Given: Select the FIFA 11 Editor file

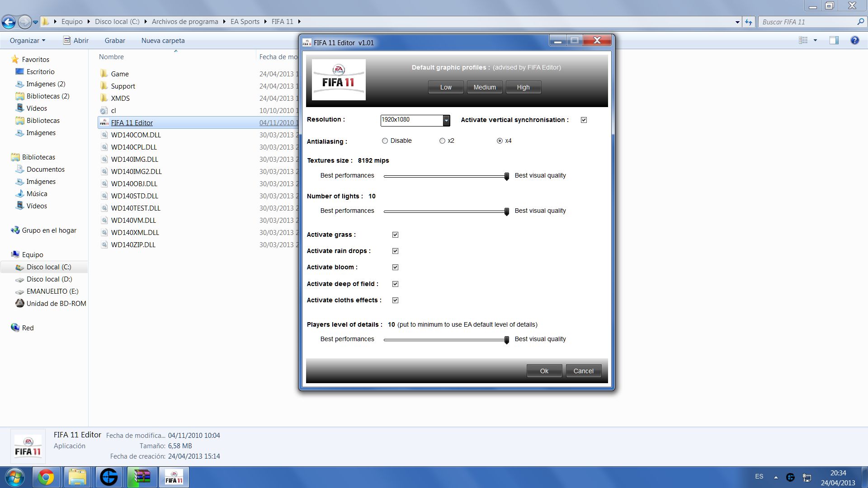Looking at the screenshot, I should (x=132, y=122).
